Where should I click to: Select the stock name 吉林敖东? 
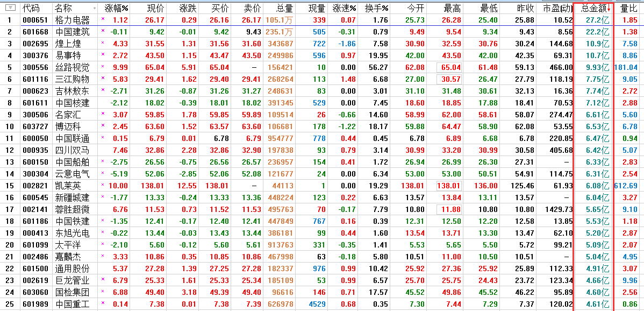coord(72,91)
